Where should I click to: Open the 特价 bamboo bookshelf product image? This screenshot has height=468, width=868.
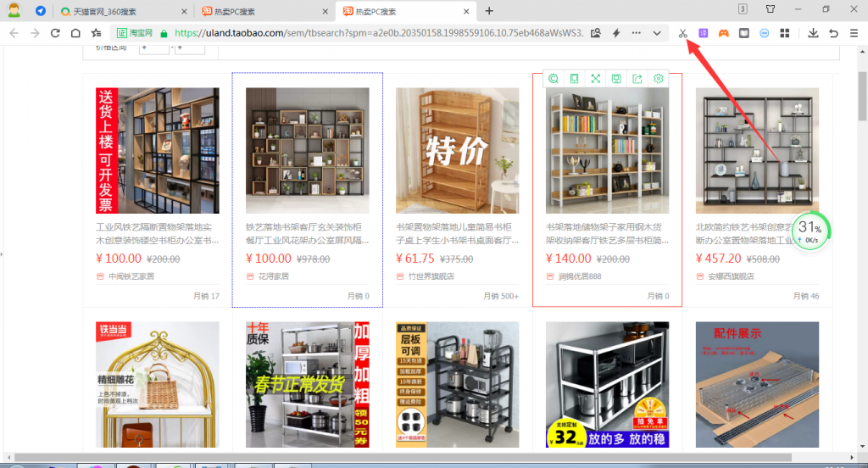[x=457, y=151]
